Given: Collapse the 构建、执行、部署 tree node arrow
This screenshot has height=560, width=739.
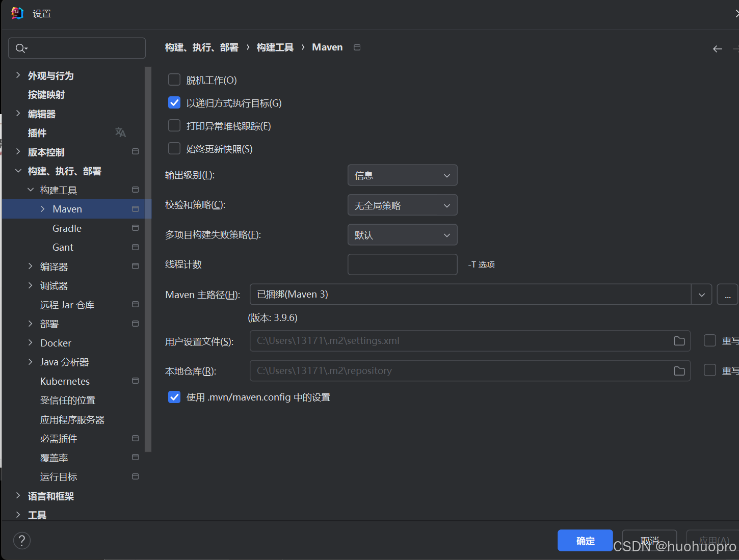Looking at the screenshot, I should click(x=18, y=171).
